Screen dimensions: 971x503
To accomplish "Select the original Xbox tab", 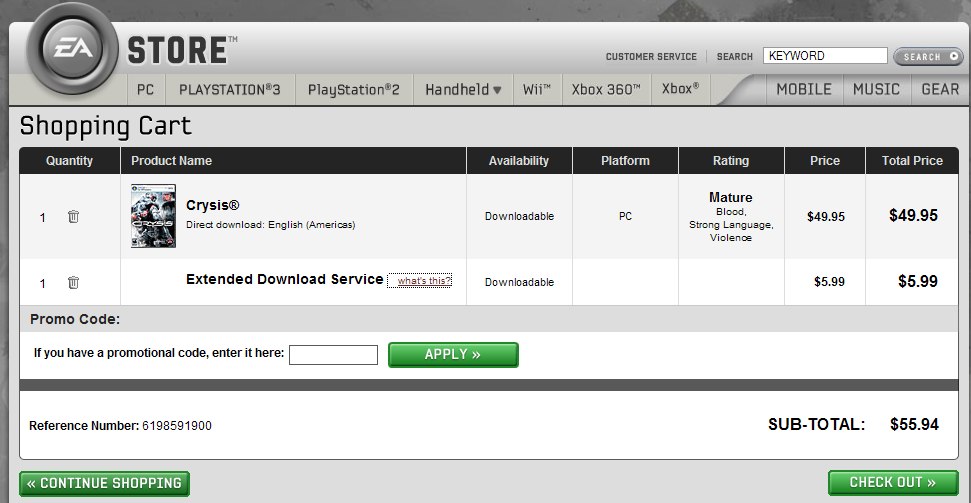I will point(681,89).
